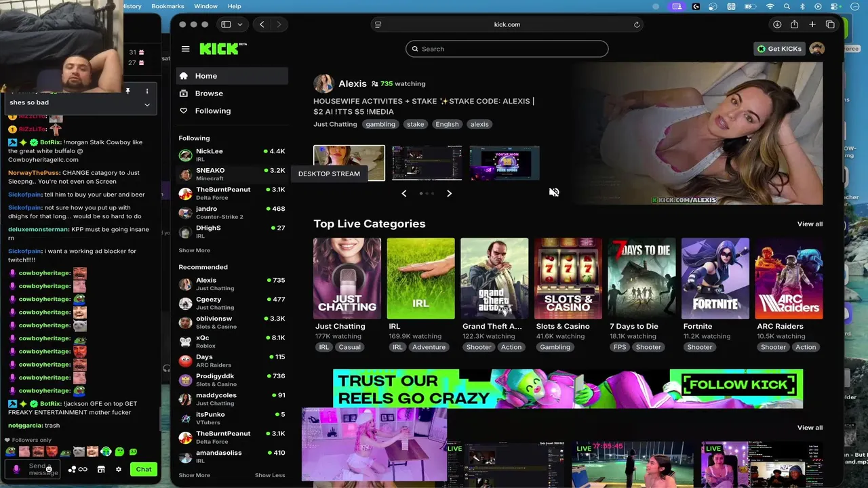Open Safari tab group dropdown chevron
868x488 pixels.
point(240,24)
